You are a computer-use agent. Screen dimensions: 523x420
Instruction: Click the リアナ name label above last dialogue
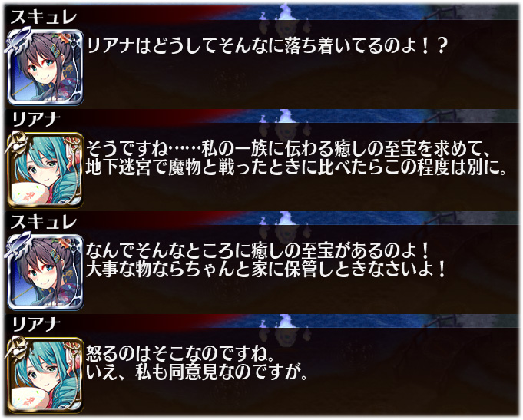[x=36, y=325]
